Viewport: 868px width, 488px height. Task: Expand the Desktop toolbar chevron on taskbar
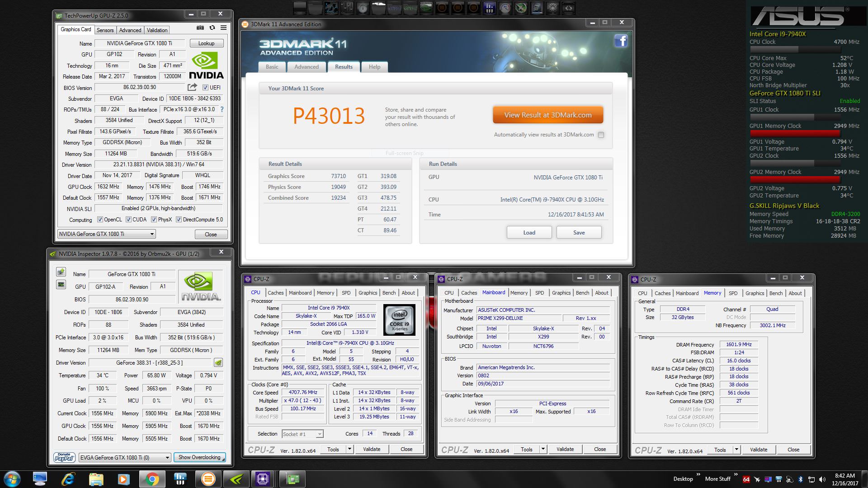tap(698, 474)
